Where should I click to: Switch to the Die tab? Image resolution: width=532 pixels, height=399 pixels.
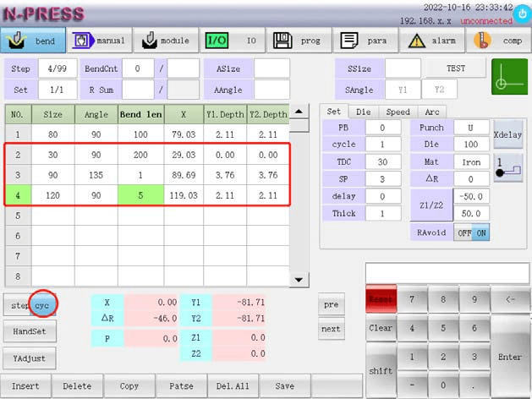pyautogui.click(x=362, y=112)
